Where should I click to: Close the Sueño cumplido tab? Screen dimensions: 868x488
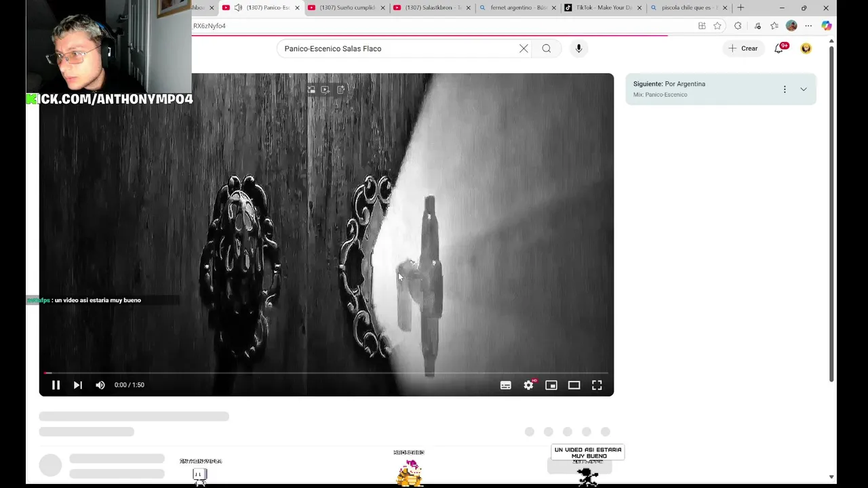382,7
